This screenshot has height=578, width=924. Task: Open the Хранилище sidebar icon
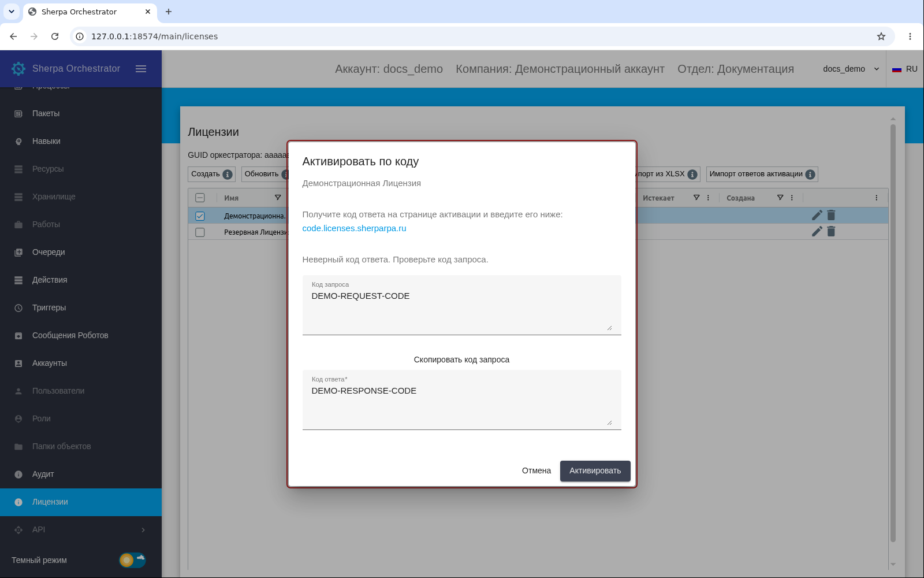(x=18, y=197)
